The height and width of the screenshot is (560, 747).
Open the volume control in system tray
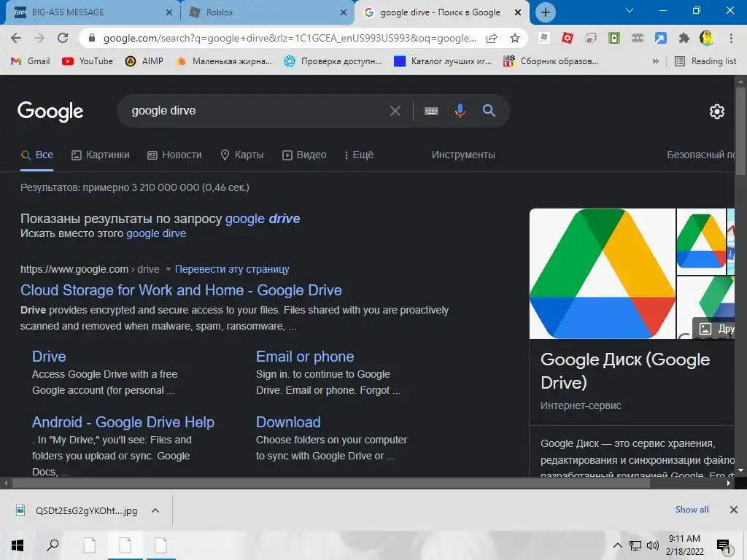(653, 545)
